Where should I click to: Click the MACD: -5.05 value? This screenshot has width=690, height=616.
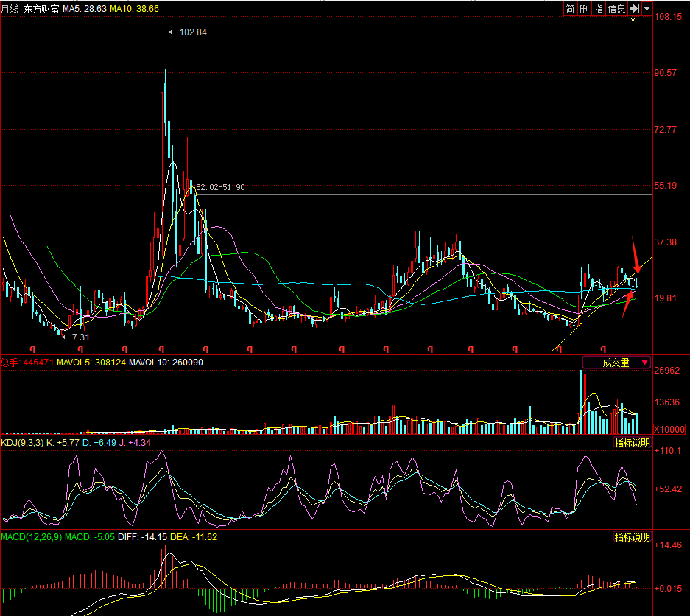pos(90,537)
